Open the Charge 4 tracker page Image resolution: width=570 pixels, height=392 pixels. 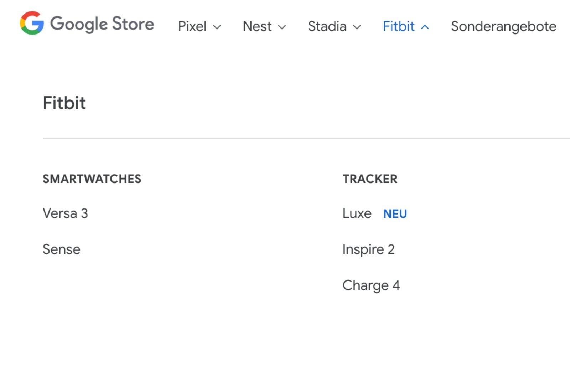tap(371, 285)
